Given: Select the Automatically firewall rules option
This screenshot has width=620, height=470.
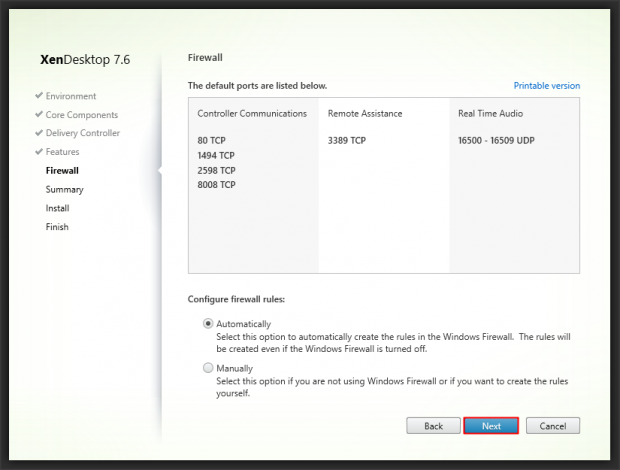Looking at the screenshot, I should point(208,324).
